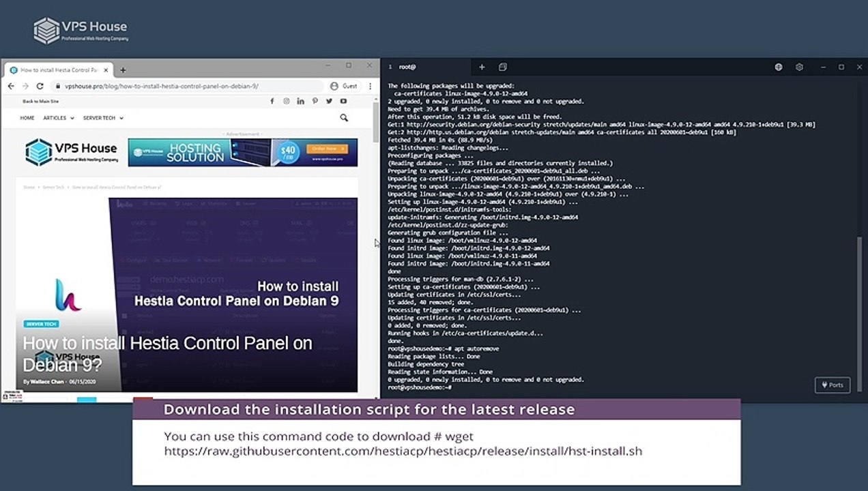Open the Instagram social icon
The image size is (868, 491).
point(287,101)
